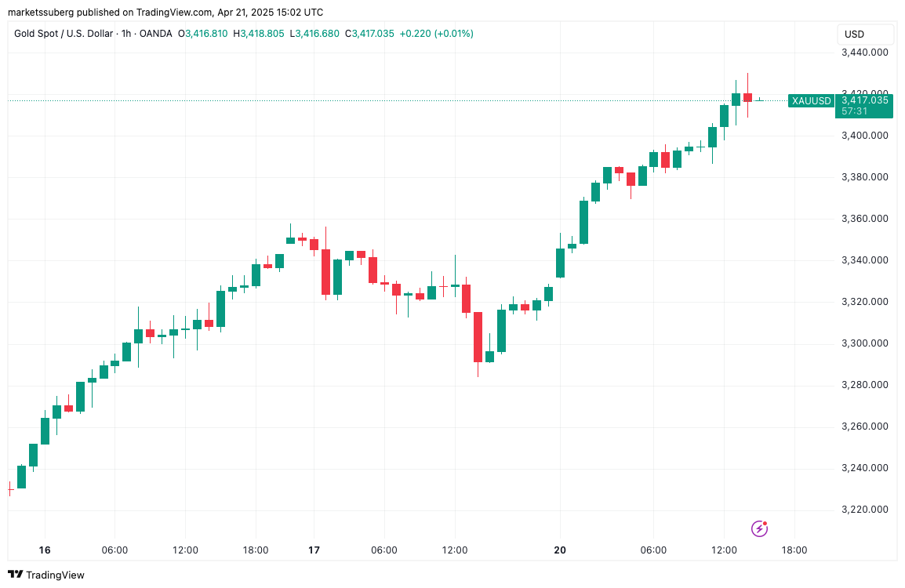
Task: Click the TradingView logo icon
Action: pos(16,575)
